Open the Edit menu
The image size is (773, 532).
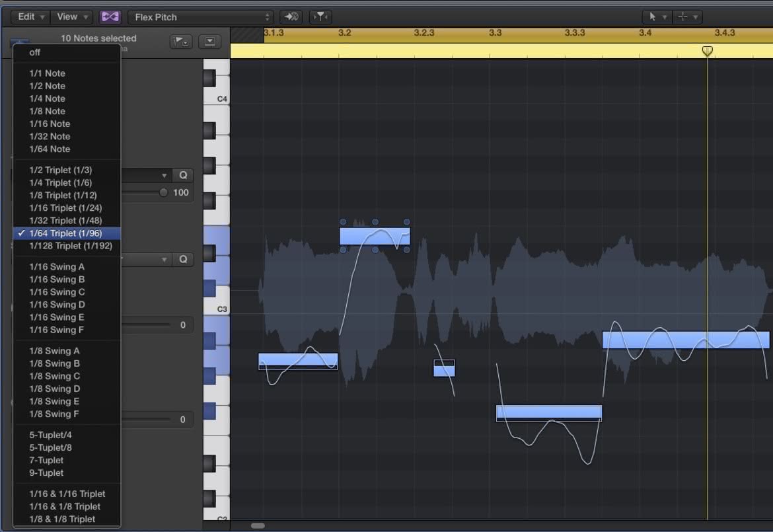pos(30,17)
